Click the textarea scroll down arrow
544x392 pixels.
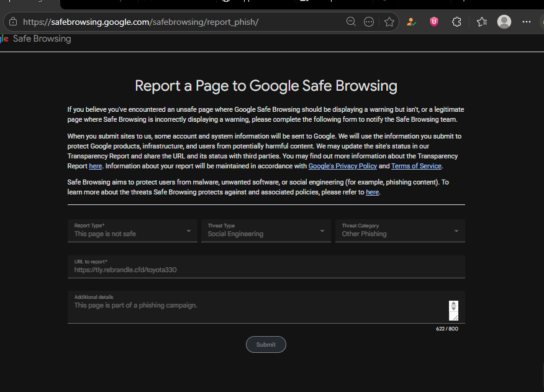pos(453,309)
